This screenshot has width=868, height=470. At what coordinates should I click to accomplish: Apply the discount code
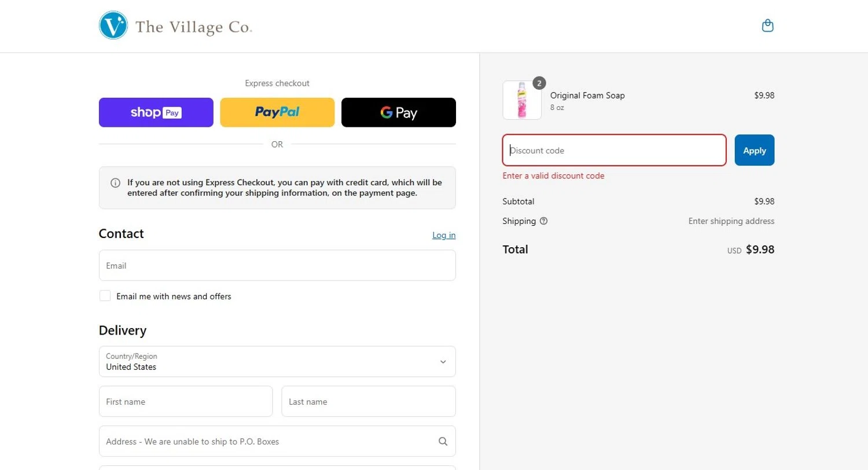755,150
